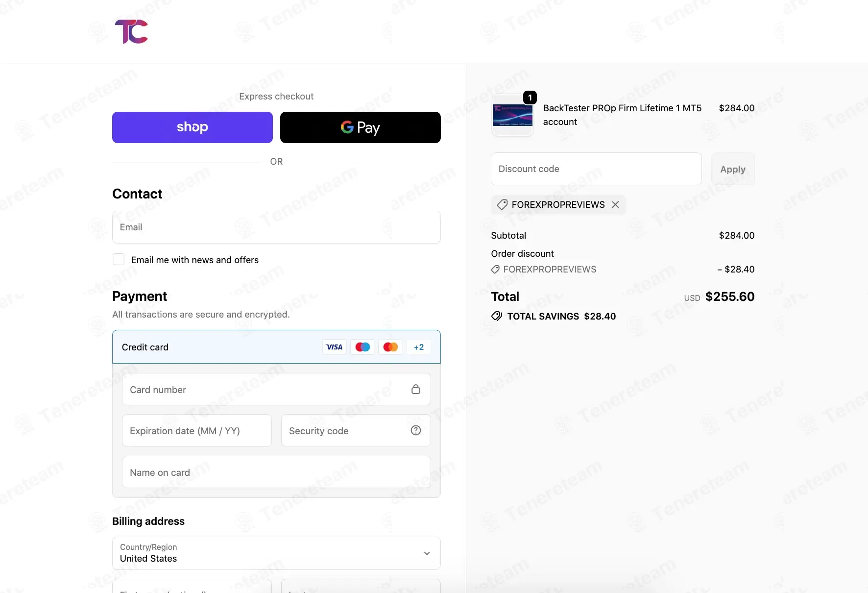Click the BackTester product thumbnail

[x=512, y=115]
